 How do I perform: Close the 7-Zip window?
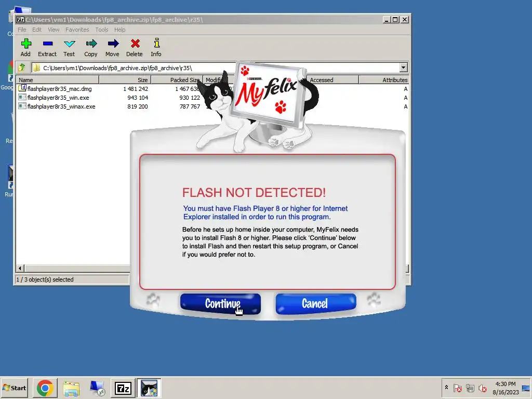405,20
